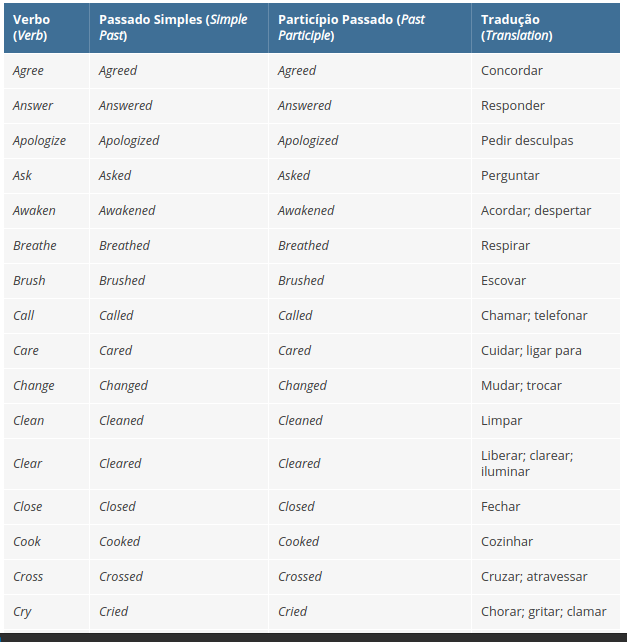Click the 'Respirar' translation cell
The image size is (627, 642).
click(x=506, y=246)
